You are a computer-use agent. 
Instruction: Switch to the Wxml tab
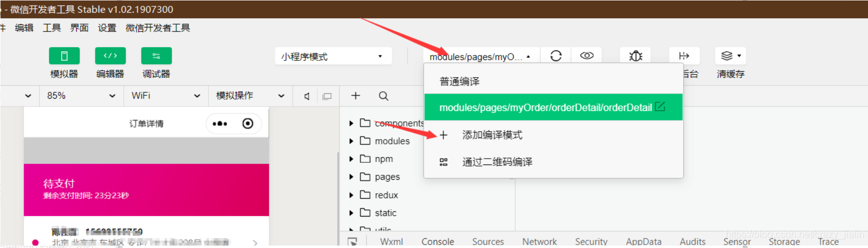[391, 241]
